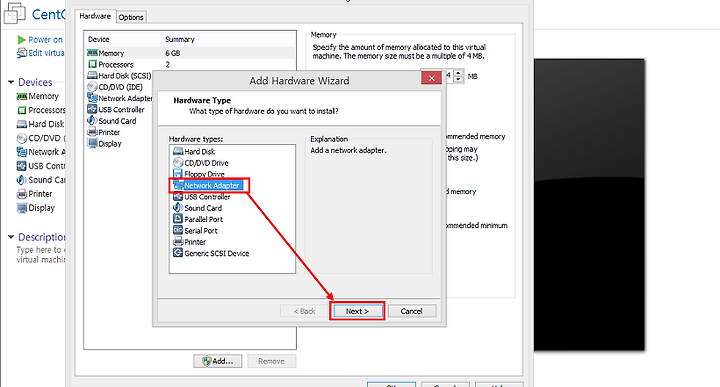Pick Parallel Port icon in wizard list
Screen dimensions: 720x387
[178, 219]
